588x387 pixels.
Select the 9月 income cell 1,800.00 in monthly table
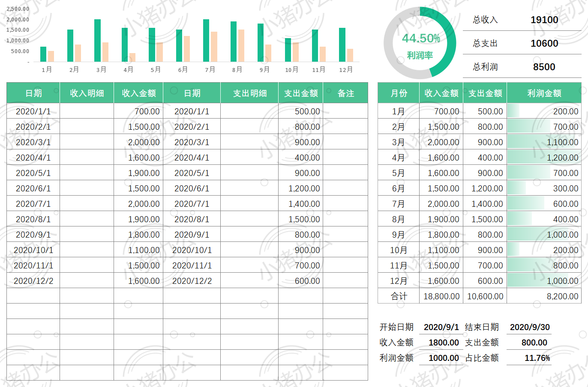pos(441,235)
